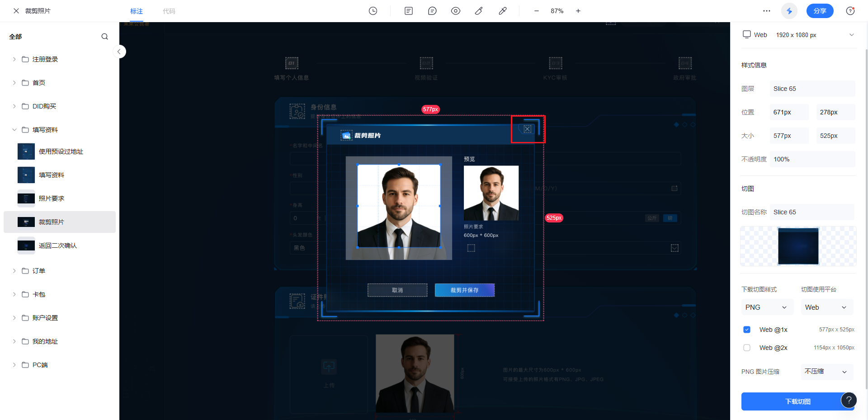Select the 标注 tab

(137, 11)
